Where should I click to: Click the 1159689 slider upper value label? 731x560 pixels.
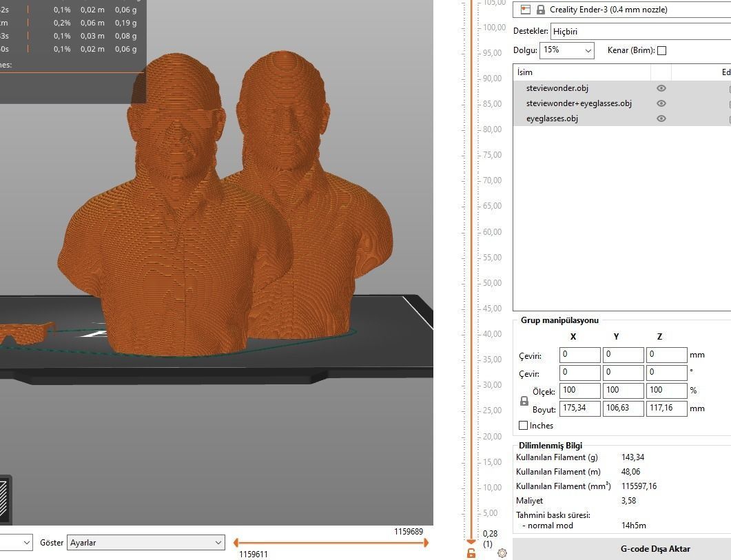[x=409, y=532]
